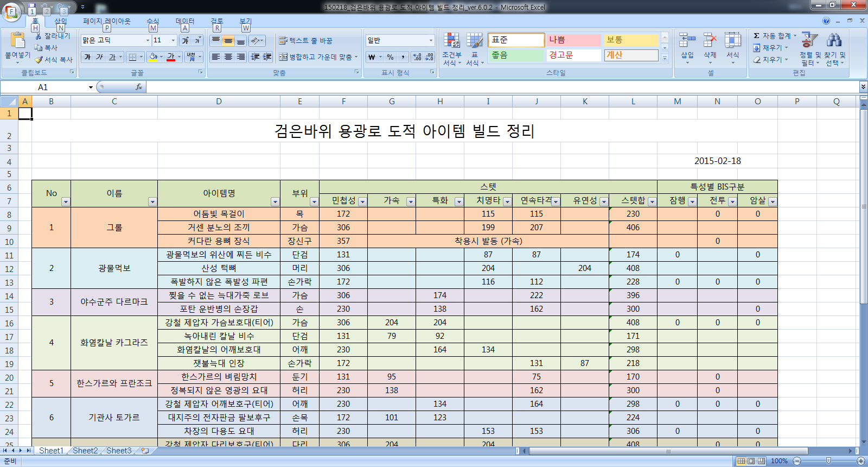Click the Paste (붙여넣기) clipboard icon
The height and width of the screenshot is (467, 868).
pyautogui.click(x=17, y=41)
